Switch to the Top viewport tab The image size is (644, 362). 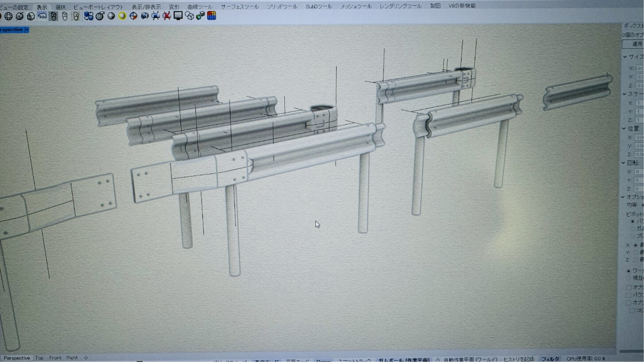(x=39, y=358)
